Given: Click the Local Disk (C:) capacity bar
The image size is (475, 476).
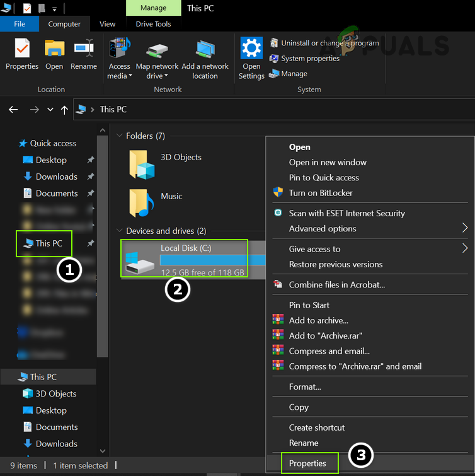Looking at the screenshot, I should click(212, 260).
